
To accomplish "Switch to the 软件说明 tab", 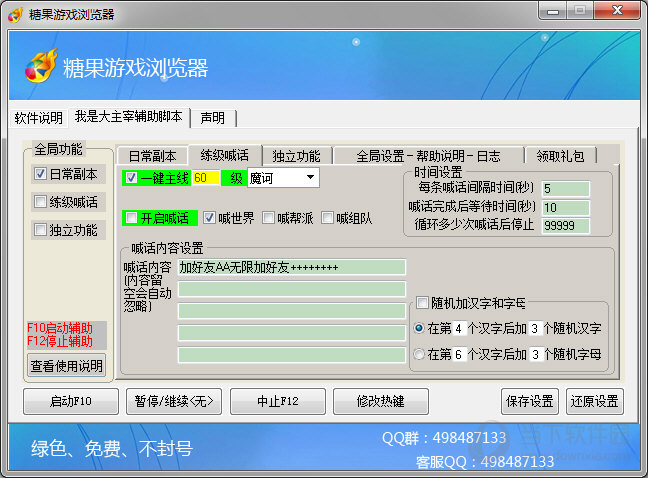I will 38,118.
